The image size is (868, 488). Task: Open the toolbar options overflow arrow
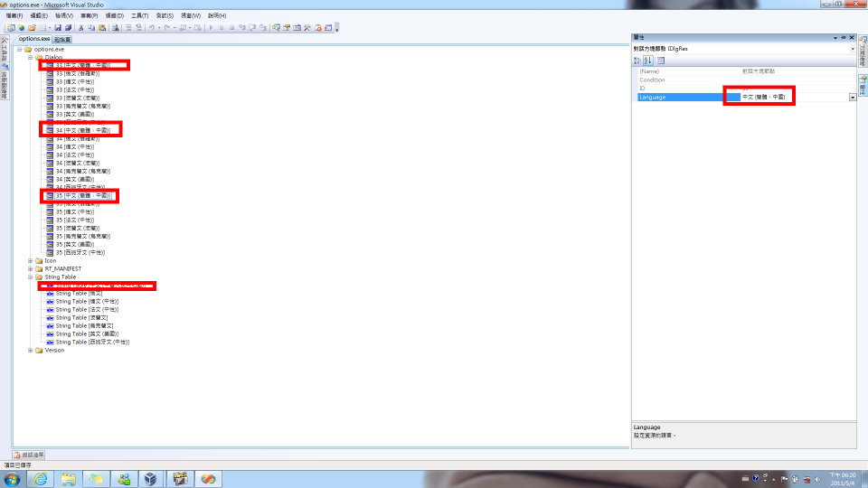coord(336,28)
